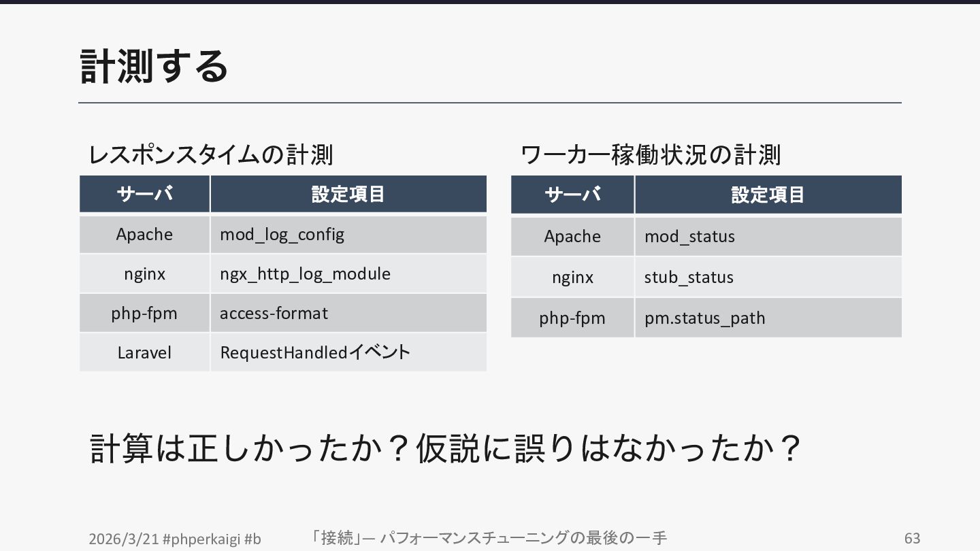Click the question 計算は正しかったか？仮説に誤りはなかったか？
Screen dimensions: 980x551
pyautogui.click(x=446, y=449)
